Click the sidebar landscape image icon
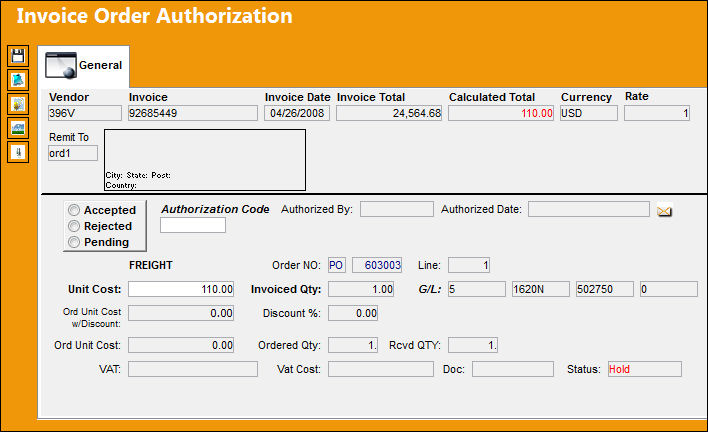The image size is (708, 432). pyautogui.click(x=18, y=128)
